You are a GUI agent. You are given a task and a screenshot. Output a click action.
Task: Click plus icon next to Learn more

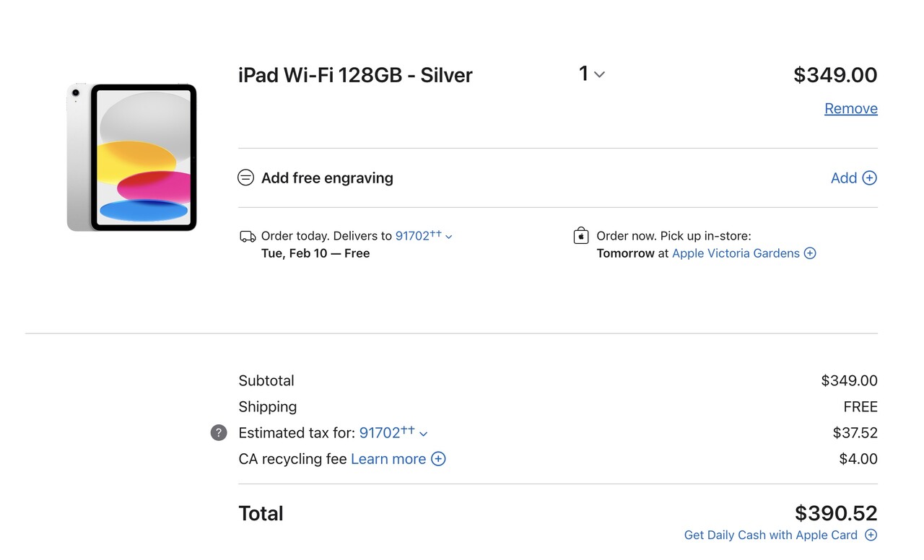438,459
